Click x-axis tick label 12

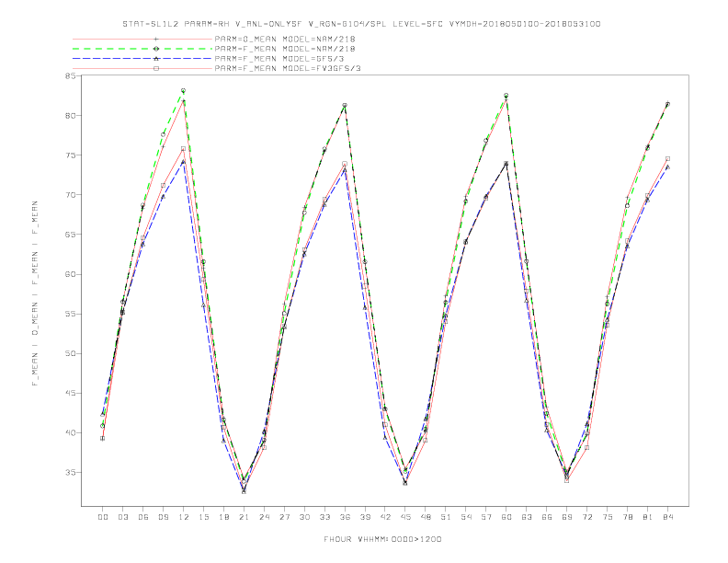[x=184, y=517]
